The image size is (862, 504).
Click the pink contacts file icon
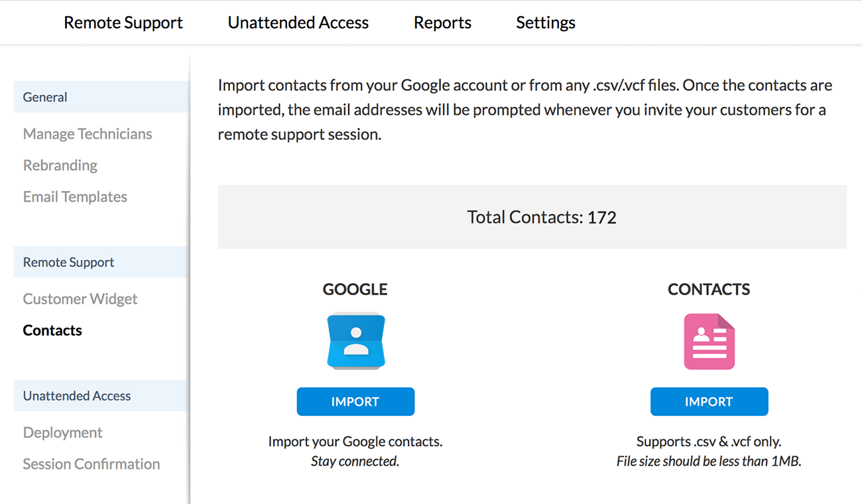(x=709, y=341)
